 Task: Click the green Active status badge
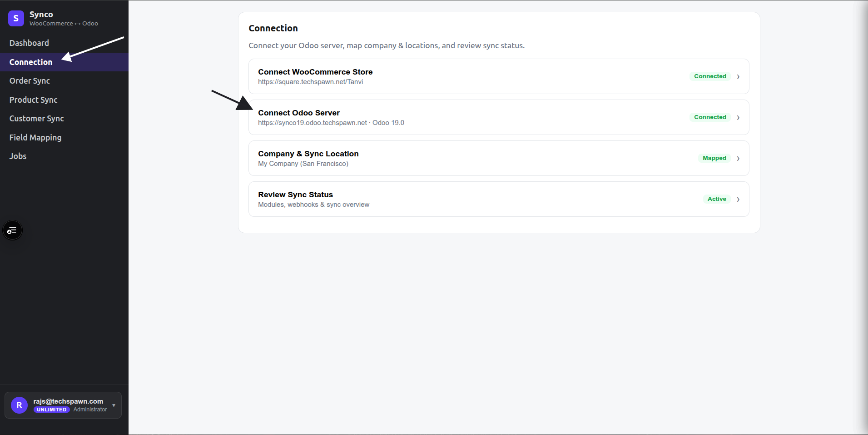pyautogui.click(x=717, y=199)
